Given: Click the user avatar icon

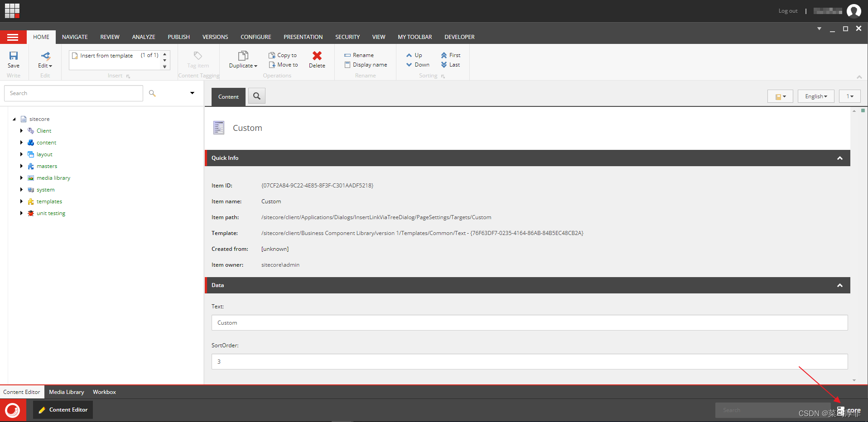Looking at the screenshot, I should [x=854, y=11].
